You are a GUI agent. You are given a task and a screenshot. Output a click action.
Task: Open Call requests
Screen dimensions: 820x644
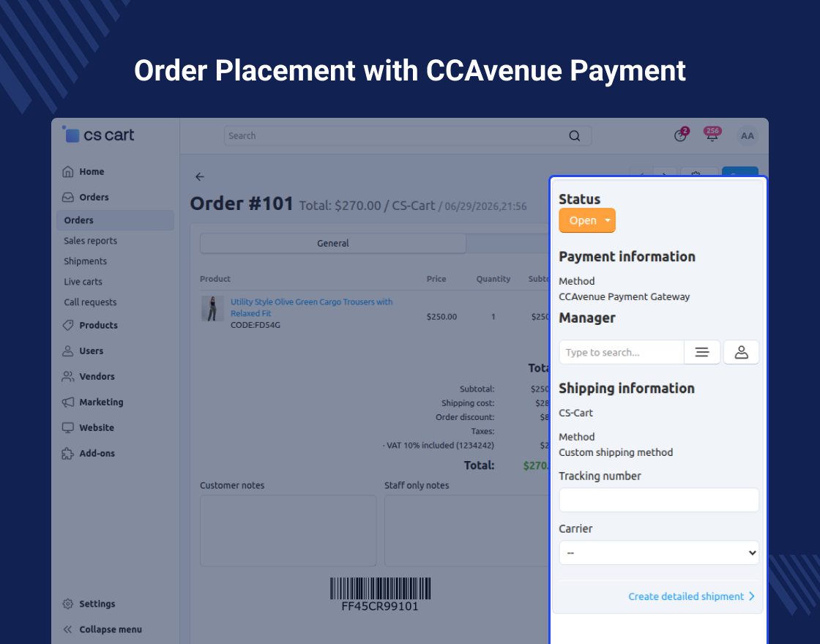[90, 302]
